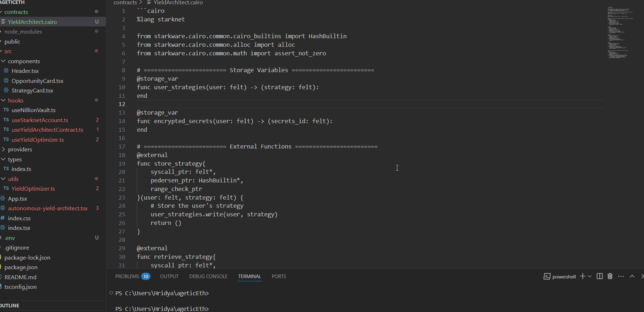644x312 pixels.
Task: Open tsconfig.json file
Action: pyautogui.click(x=20, y=287)
